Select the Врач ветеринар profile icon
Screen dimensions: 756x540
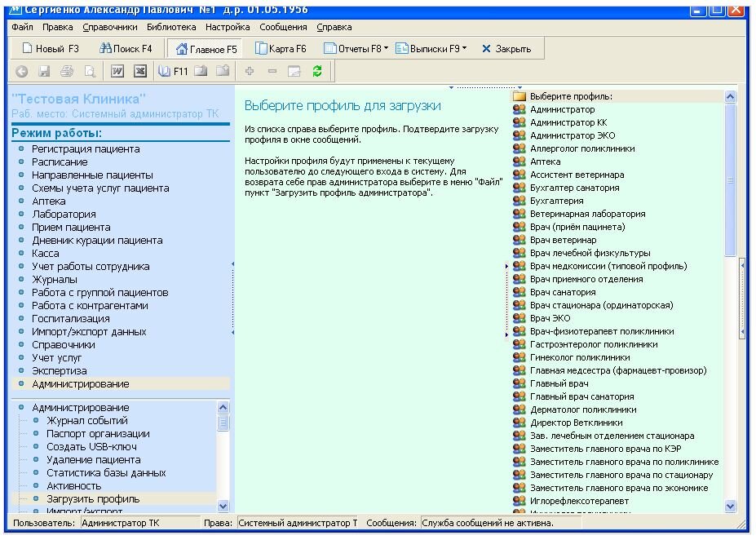point(519,240)
